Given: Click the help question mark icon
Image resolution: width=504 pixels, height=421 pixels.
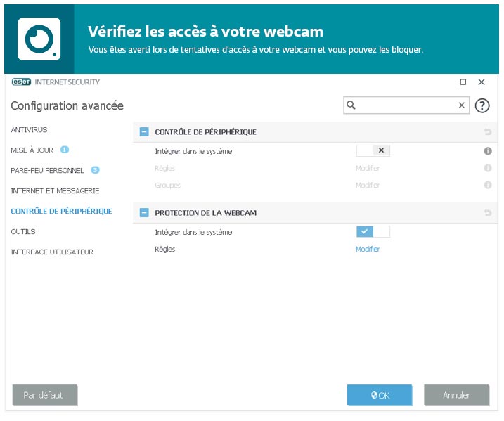Looking at the screenshot, I should pos(482,105).
